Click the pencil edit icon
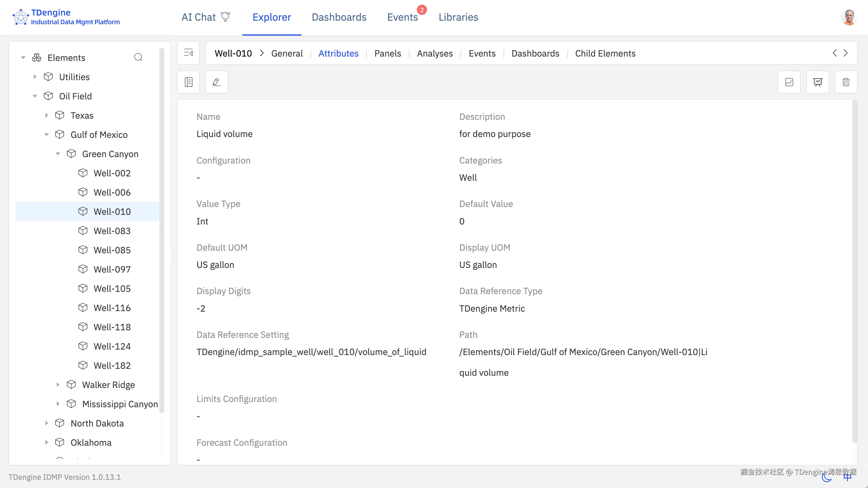Screen dimensions: 868x488 click(217, 82)
